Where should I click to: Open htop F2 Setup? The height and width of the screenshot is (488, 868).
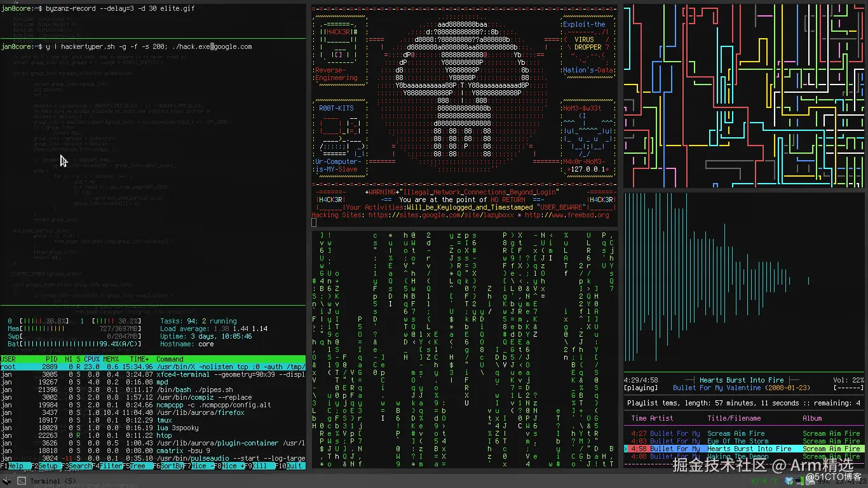point(46,466)
